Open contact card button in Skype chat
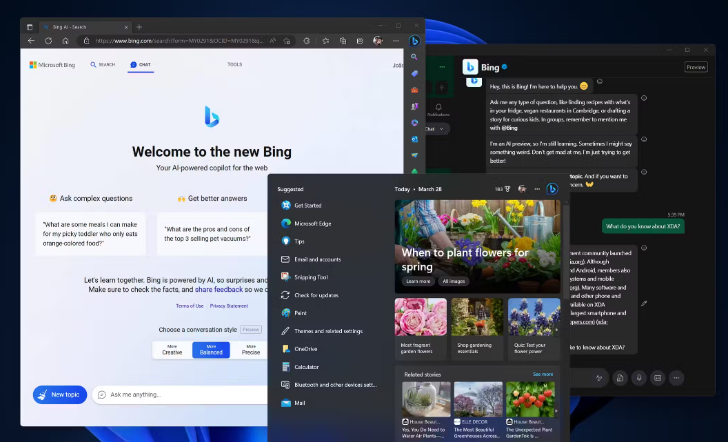 [x=657, y=378]
